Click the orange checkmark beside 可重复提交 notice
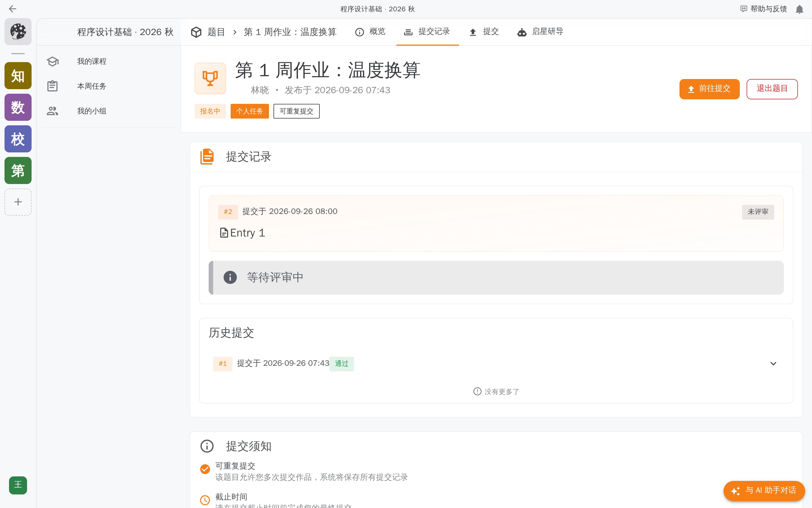 (x=205, y=469)
